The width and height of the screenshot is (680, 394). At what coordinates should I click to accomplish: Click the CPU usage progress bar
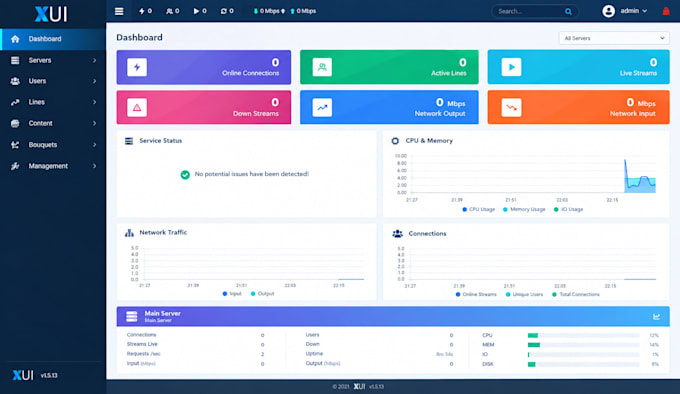click(583, 335)
